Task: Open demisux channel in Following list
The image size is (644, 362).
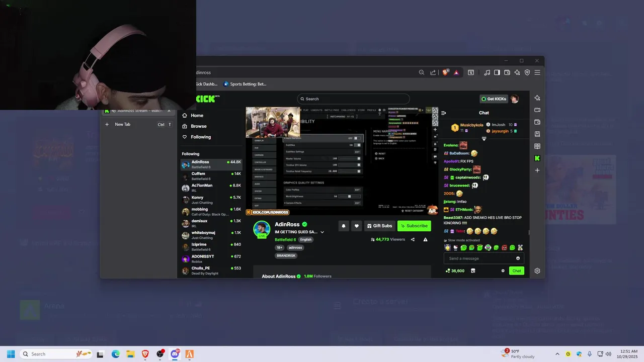Action: pyautogui.click(x=211, y=223)
